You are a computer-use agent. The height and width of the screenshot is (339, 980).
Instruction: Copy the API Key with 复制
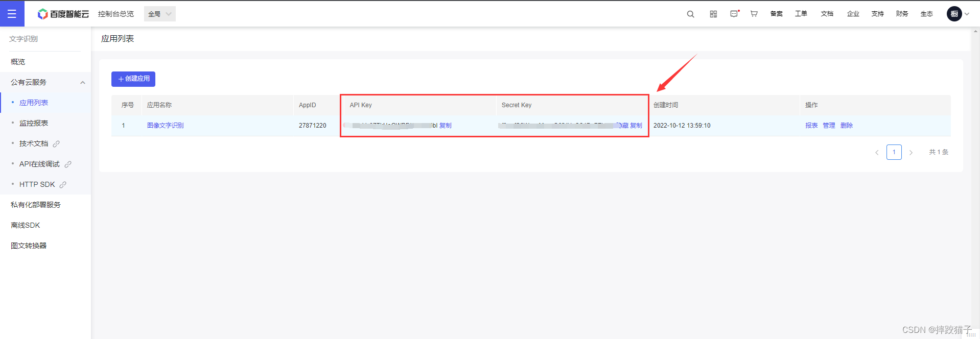point(446,126)
